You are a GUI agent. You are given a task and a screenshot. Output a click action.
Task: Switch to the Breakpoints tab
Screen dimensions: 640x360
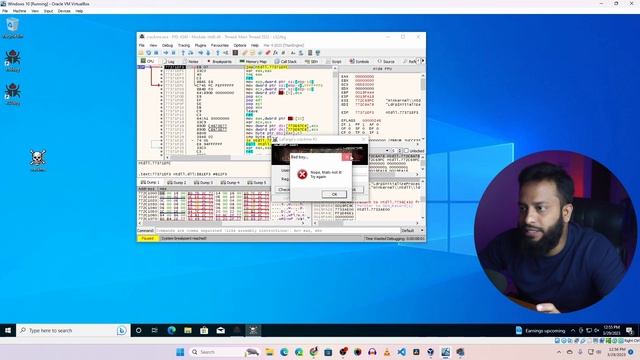point(220,61)
